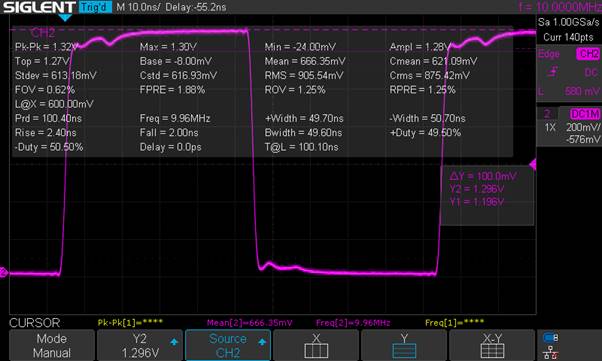Click the network connection status icon

551,352
